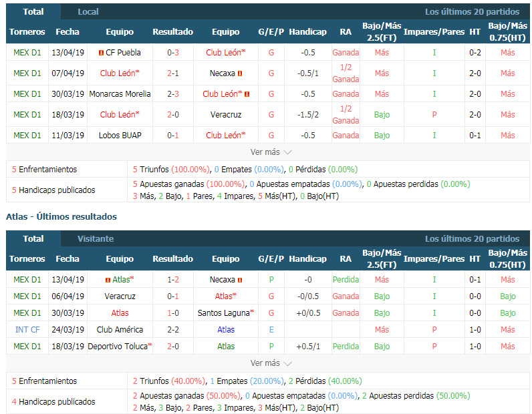This screenshot has width=532, height=414.
Task: Click result 2-3 for Monarcas Morelia match
Action: (x=173, y=94)
